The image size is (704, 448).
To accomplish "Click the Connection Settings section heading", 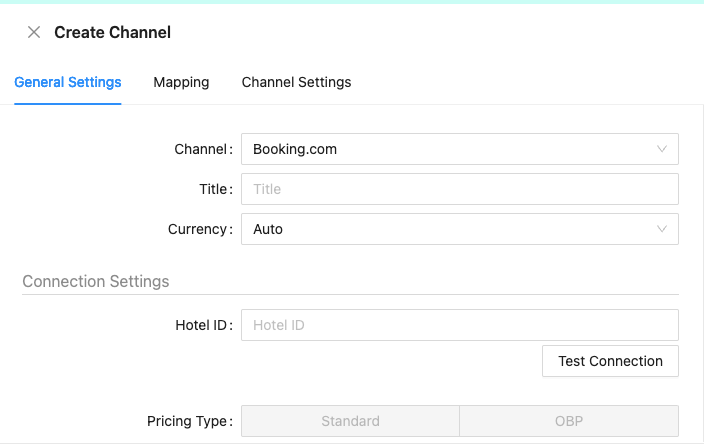I will point(96,281).
